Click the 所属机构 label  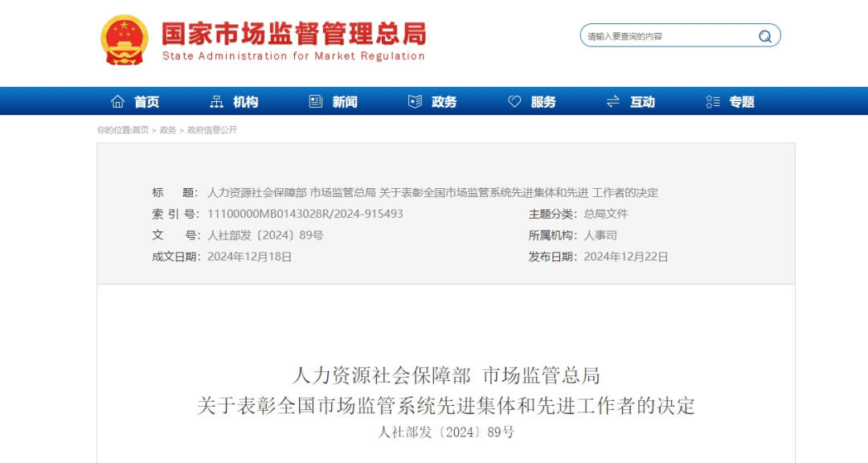552,236
